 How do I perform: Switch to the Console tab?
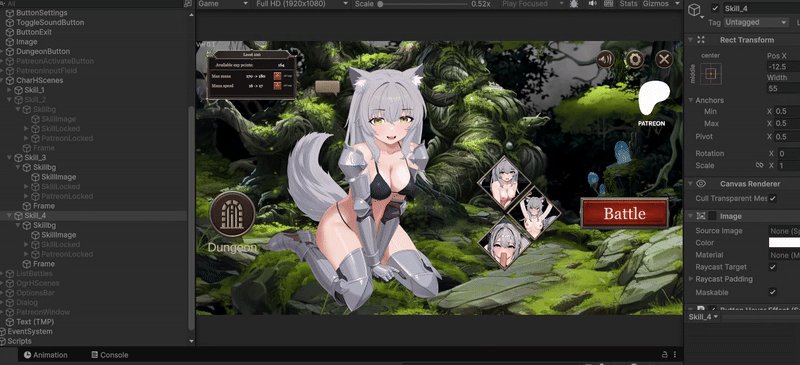[x=110, y=355]
